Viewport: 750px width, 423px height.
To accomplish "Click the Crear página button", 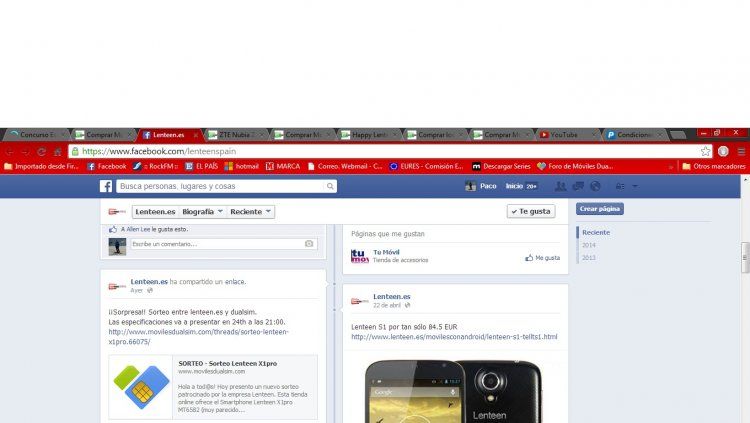I will [600, 209].
